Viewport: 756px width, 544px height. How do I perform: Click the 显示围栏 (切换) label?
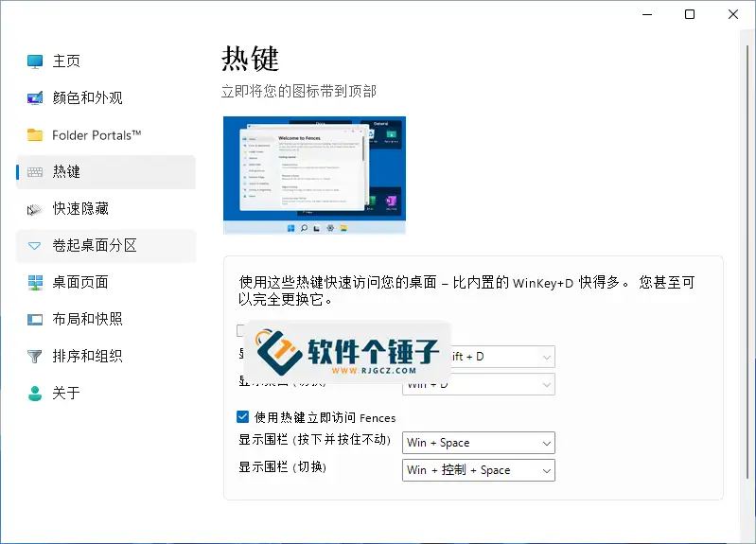point(283,467)
